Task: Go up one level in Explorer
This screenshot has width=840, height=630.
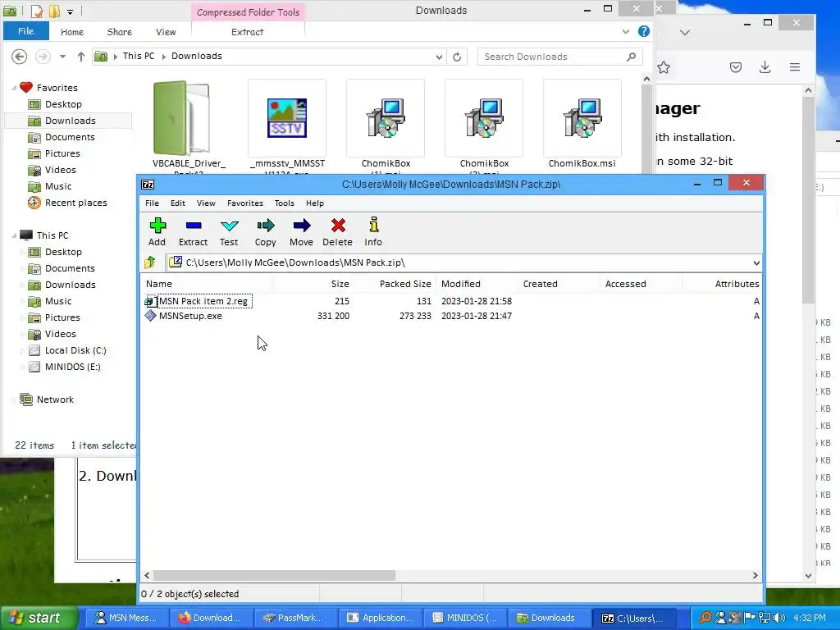Action: pyautogui.click(x=81, y=57)
